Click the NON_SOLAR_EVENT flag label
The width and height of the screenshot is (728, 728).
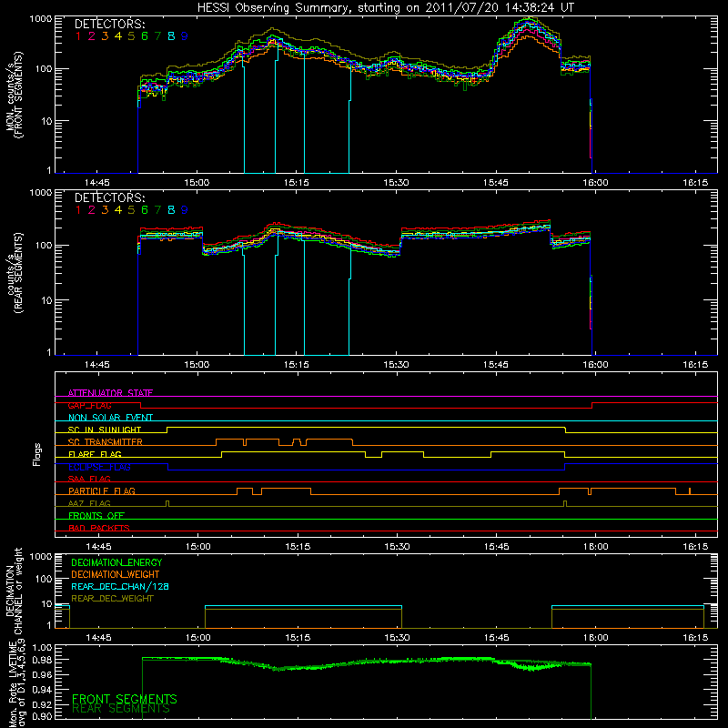tap(110, 418)
